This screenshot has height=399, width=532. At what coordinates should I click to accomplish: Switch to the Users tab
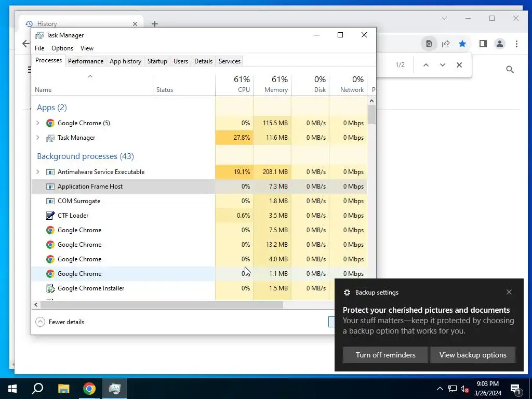click(180, 61)
